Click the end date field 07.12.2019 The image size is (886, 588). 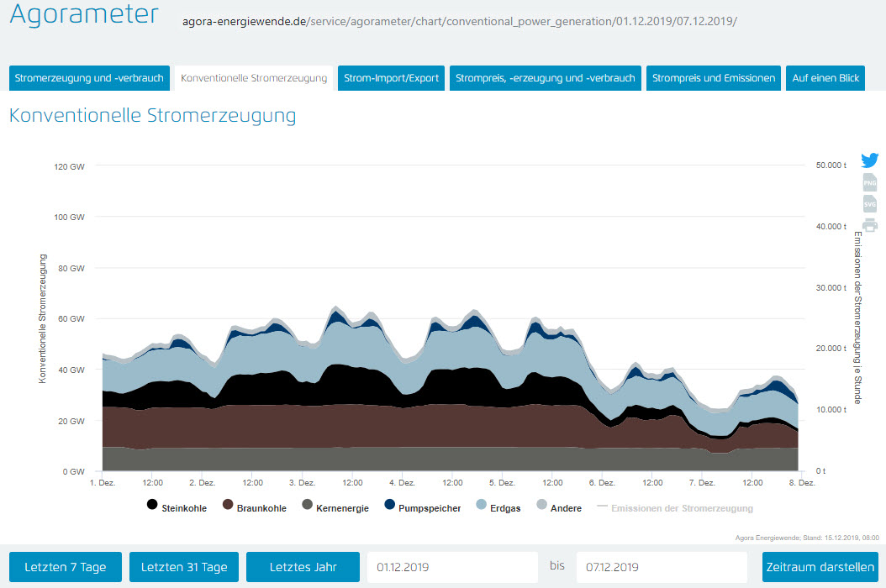click(x=661, y=567)
